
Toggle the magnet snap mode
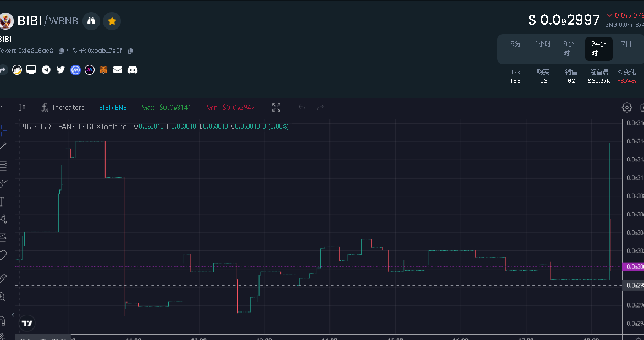pyautogui.click(x=2, y=320)
